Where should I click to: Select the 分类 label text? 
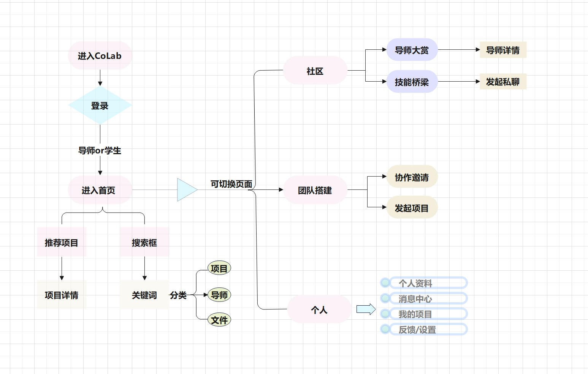point(178,295)
